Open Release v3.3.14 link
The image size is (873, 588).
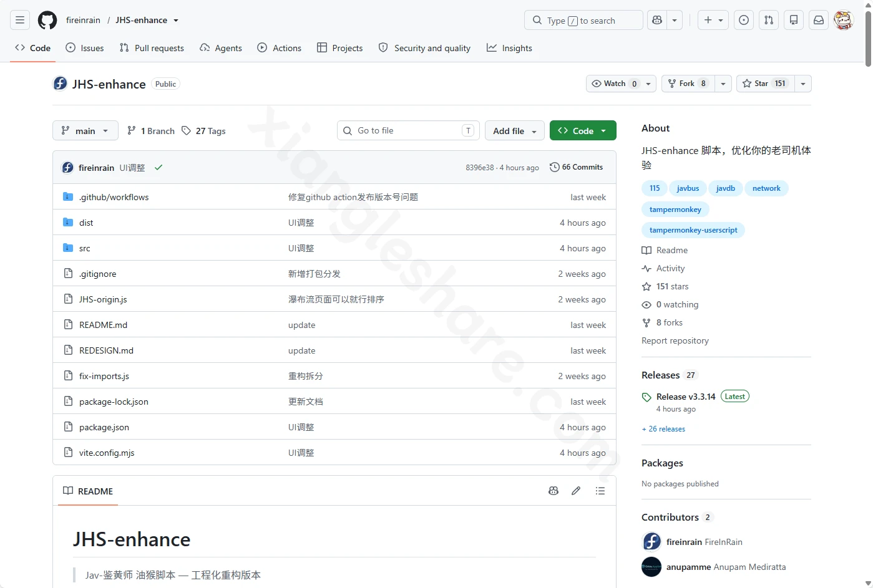[x=686, y=397]
